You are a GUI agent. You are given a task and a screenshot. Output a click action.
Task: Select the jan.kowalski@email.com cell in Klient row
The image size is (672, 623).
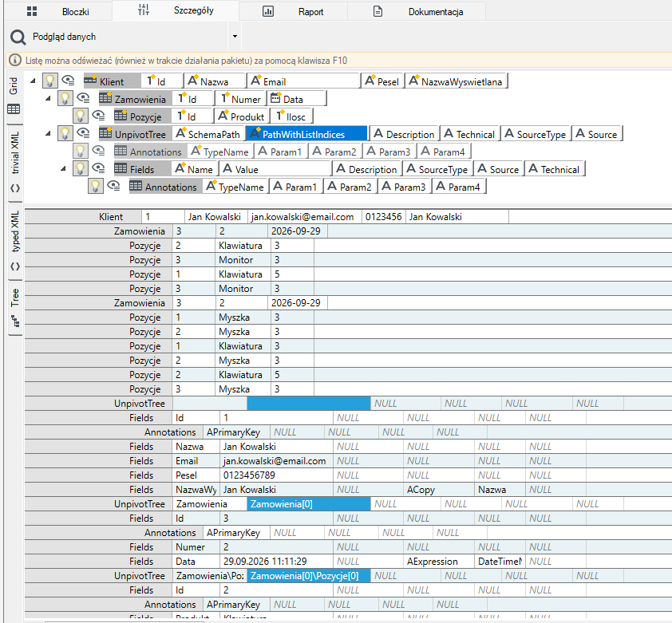click(x=305, y=217)
